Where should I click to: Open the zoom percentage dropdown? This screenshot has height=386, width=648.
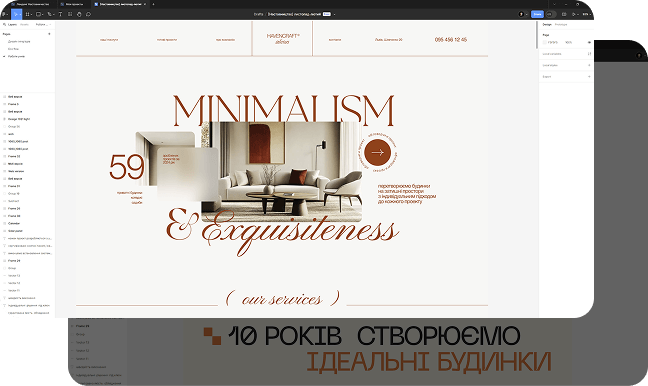click(586, 14)
